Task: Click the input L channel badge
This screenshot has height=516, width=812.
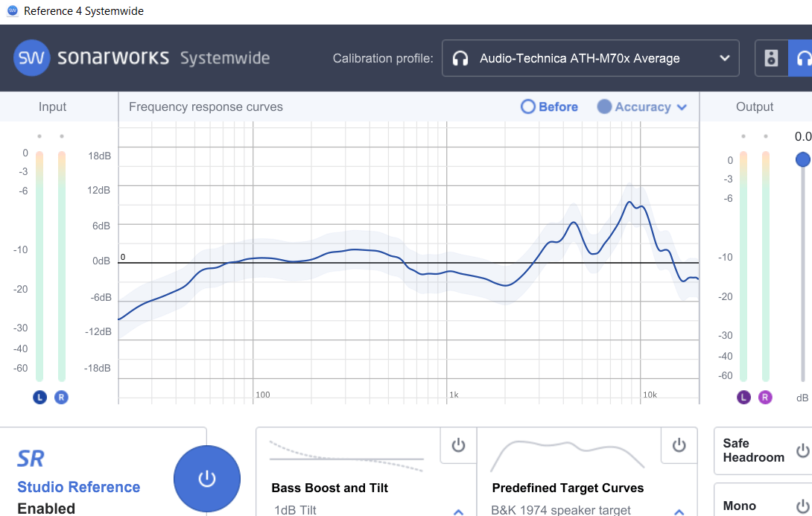Action: [x=40, y=398]
